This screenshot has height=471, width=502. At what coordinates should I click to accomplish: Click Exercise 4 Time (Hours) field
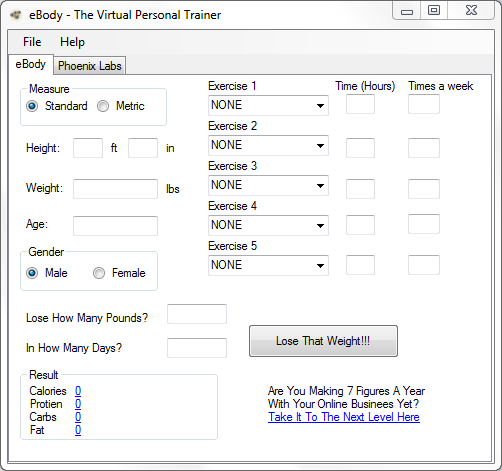[360, 225]
